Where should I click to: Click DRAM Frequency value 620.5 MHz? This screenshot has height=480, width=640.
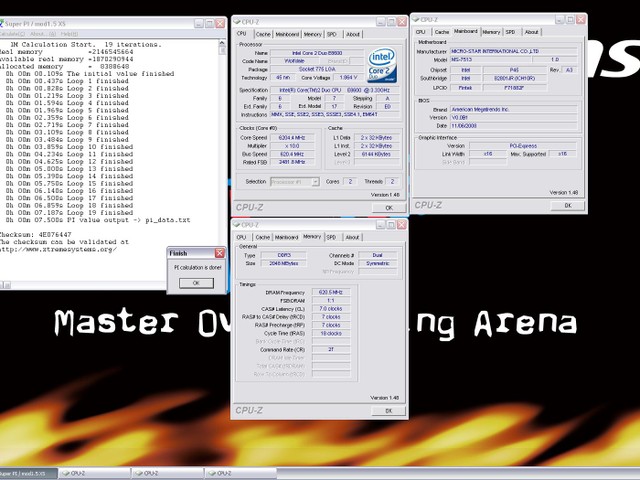click(x=331, y=292)
